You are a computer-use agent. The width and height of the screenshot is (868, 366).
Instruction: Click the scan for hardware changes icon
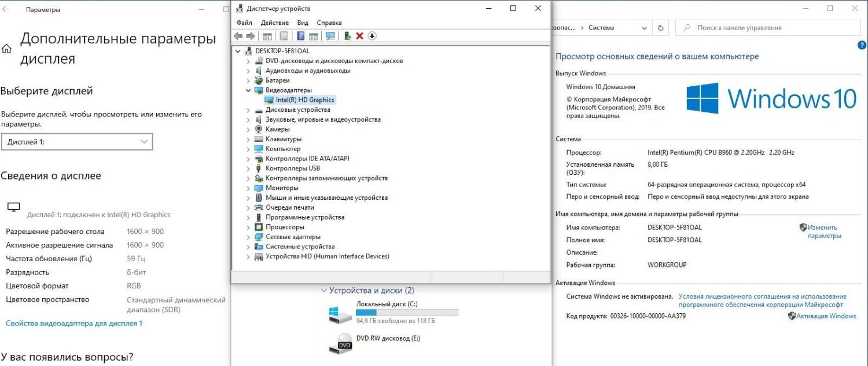pyautogui.click(x=330, y=36)
